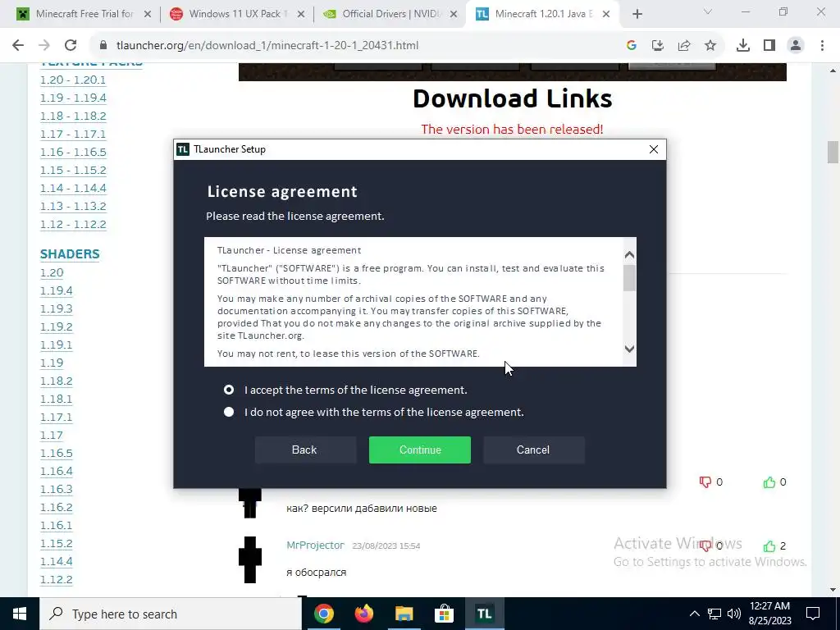View site information lock icon
840x630 pixels.
(x=103, y=46)
